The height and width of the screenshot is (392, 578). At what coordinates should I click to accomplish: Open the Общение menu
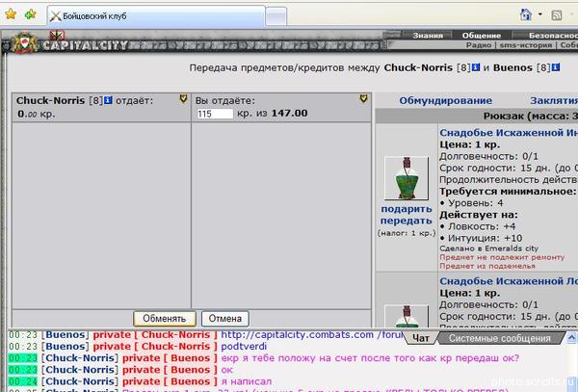point(482,36)
